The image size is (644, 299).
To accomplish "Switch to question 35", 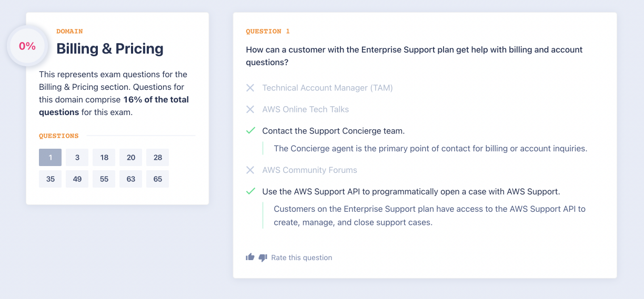I will coord(51,179).
